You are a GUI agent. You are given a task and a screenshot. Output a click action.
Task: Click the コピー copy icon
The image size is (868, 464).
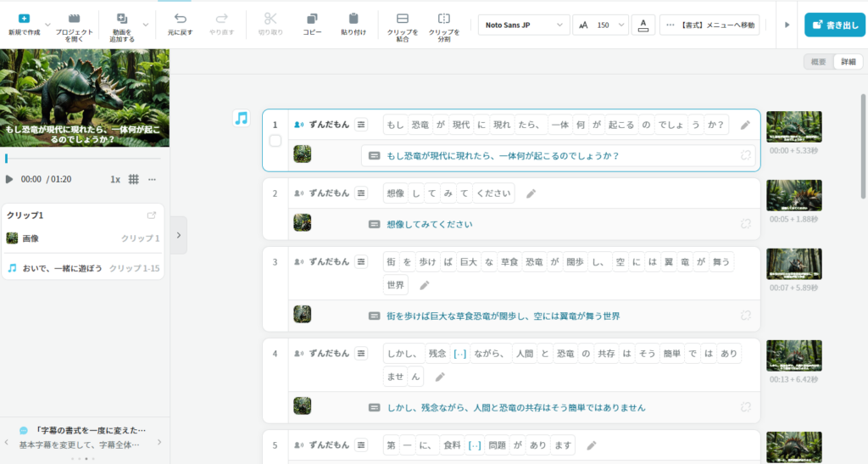[312, 19]
